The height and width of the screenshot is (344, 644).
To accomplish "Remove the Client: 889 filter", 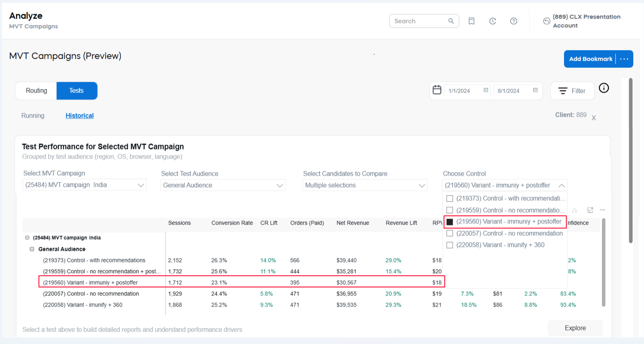I will (x=594, y=118).
